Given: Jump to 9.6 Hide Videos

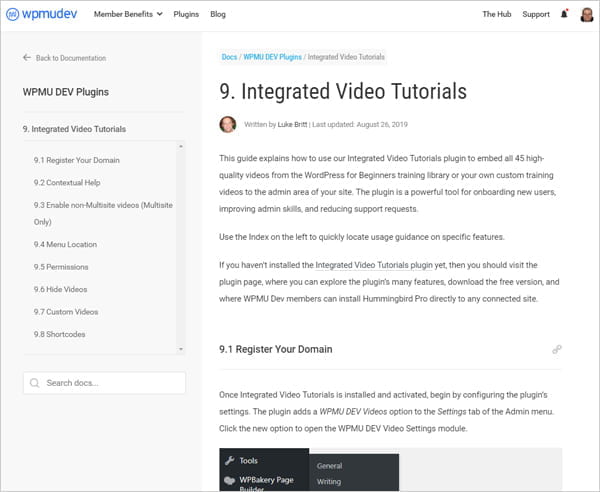Looking at the screenshot, I should click(60, 290).
